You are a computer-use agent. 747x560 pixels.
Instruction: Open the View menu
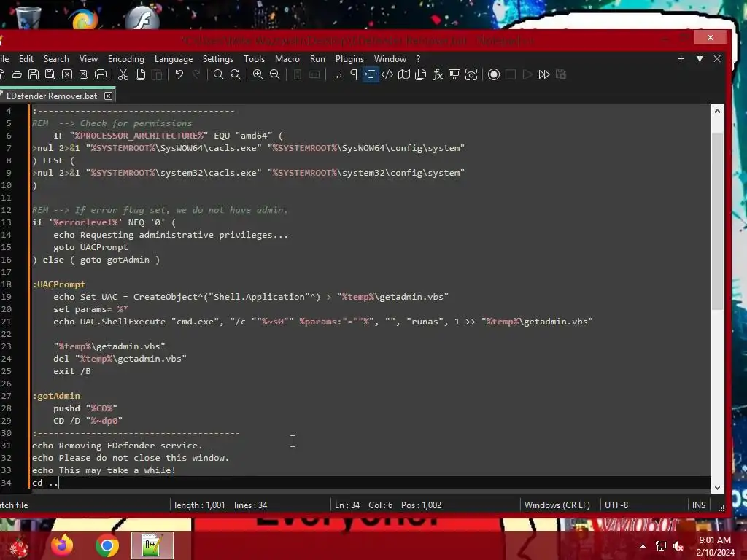88,59
